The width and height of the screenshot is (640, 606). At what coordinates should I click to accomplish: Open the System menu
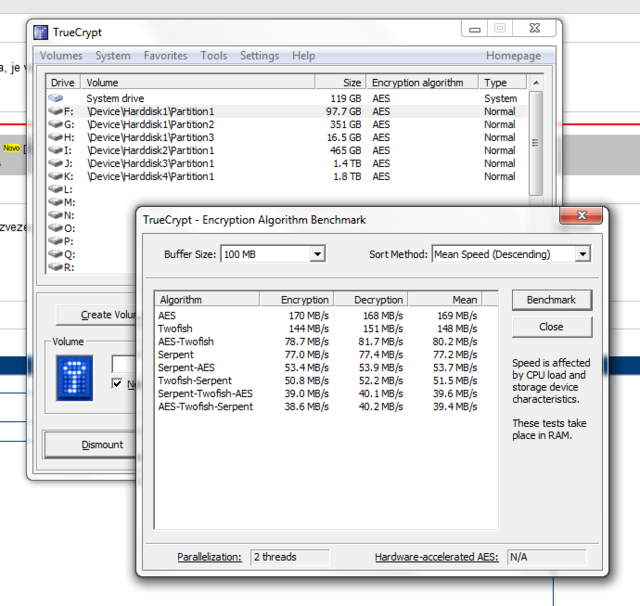(x=113, y=55)
